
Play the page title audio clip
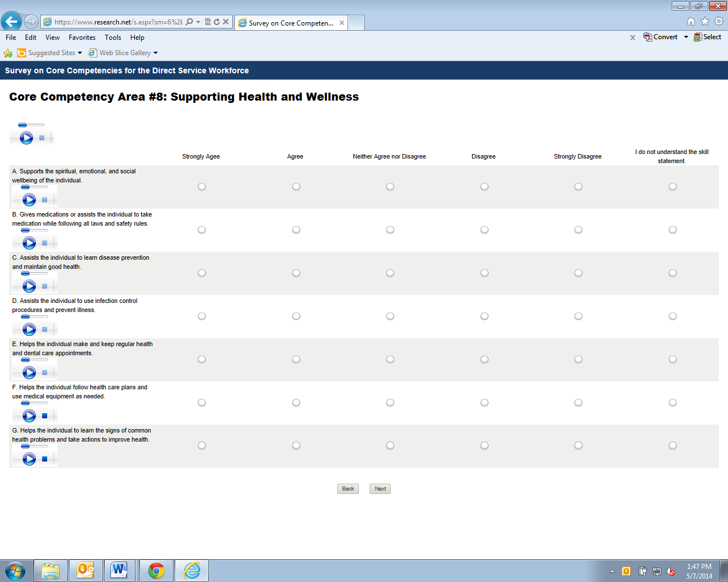click(26, 138)
